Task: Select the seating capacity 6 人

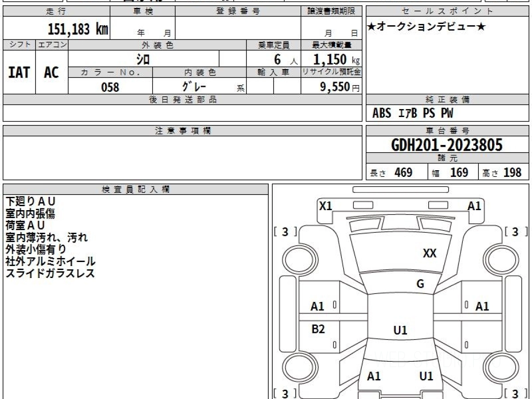Action: coord(286,59)
